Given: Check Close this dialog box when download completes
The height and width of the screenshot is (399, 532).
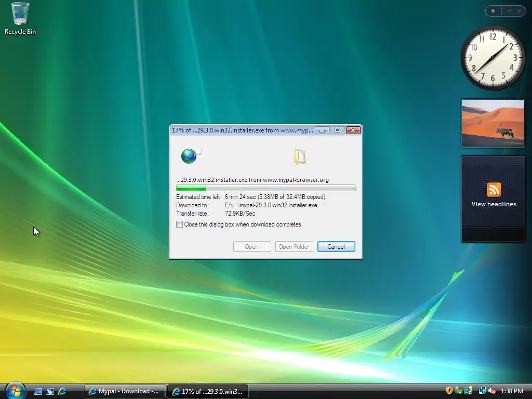Looking at the screenshot, I should (179, 224).
